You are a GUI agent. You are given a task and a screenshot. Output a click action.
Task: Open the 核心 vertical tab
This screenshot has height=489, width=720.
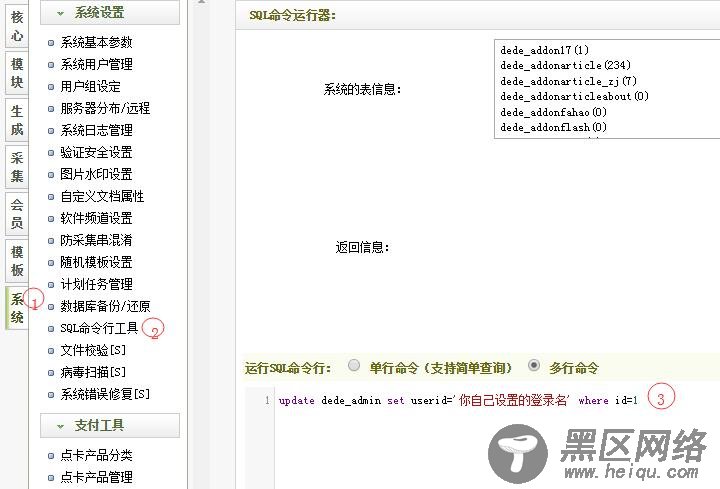coord(17,26)
